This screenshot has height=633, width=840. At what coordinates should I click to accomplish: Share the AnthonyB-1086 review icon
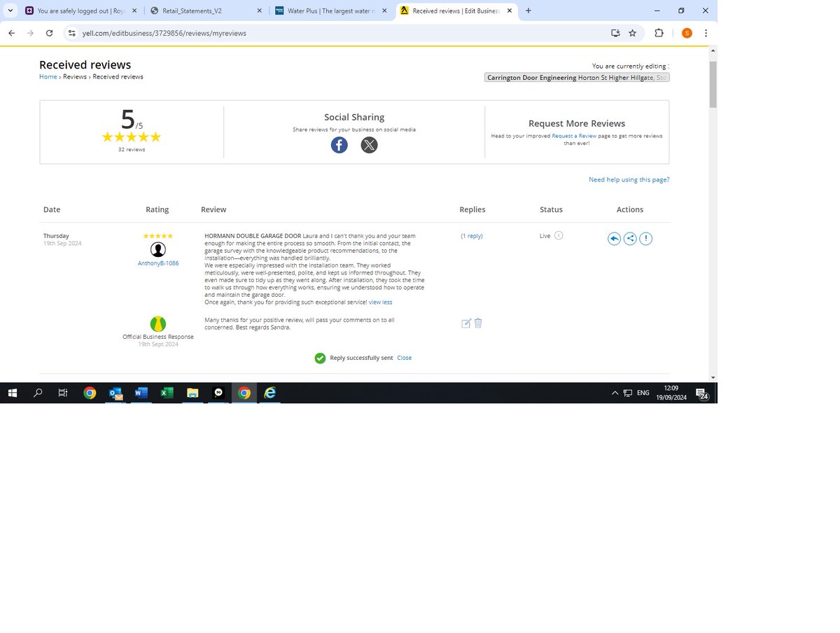click(630, 239)
